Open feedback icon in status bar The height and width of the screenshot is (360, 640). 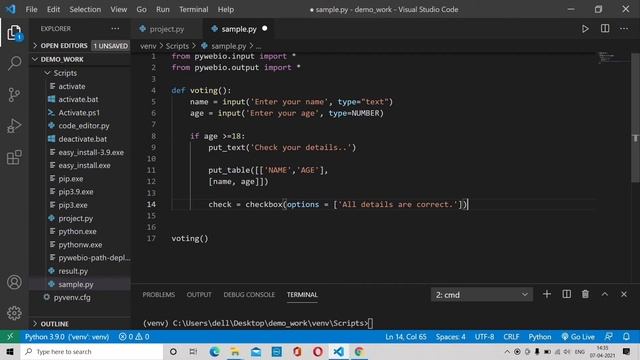click(609, 337)
